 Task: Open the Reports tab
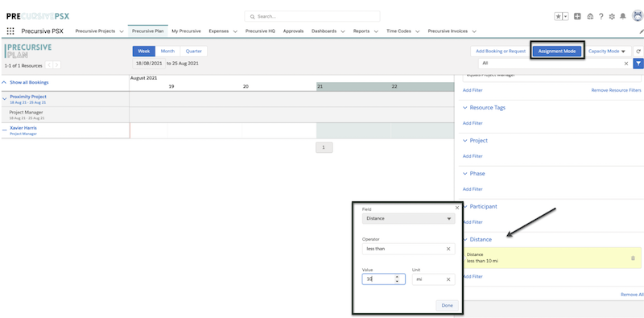(x=361, y=31)
